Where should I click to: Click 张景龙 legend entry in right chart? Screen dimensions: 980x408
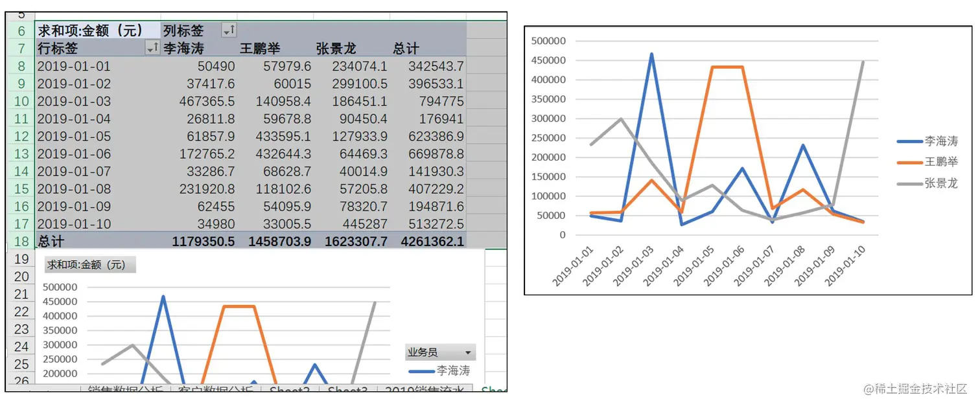pos(927,183)
